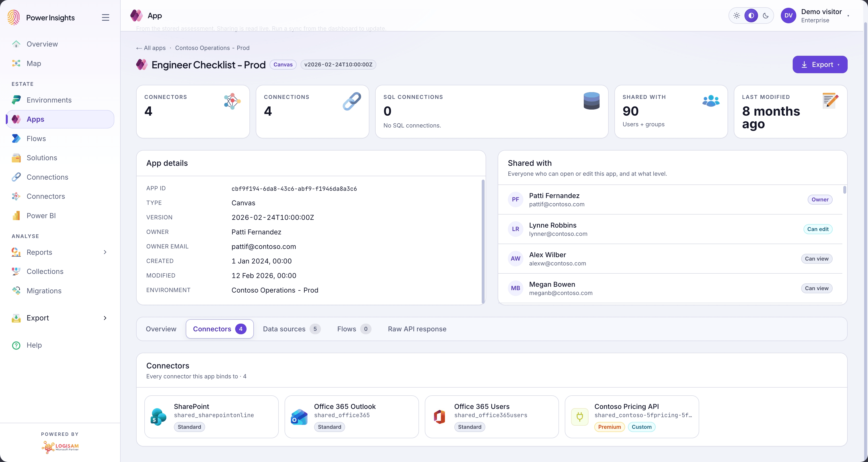868x462 pixels.
Task: Open the Map page in sidebar
Action: tap(60, 64)
